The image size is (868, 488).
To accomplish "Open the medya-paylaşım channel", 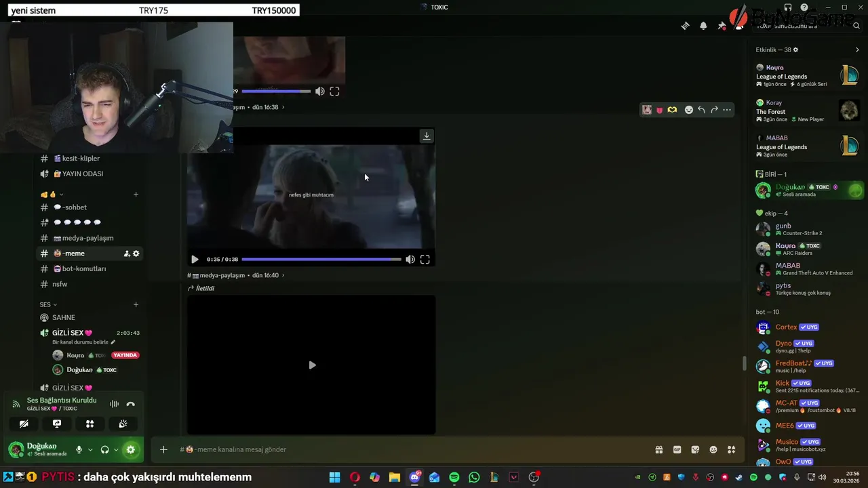I will click(90, 238).
